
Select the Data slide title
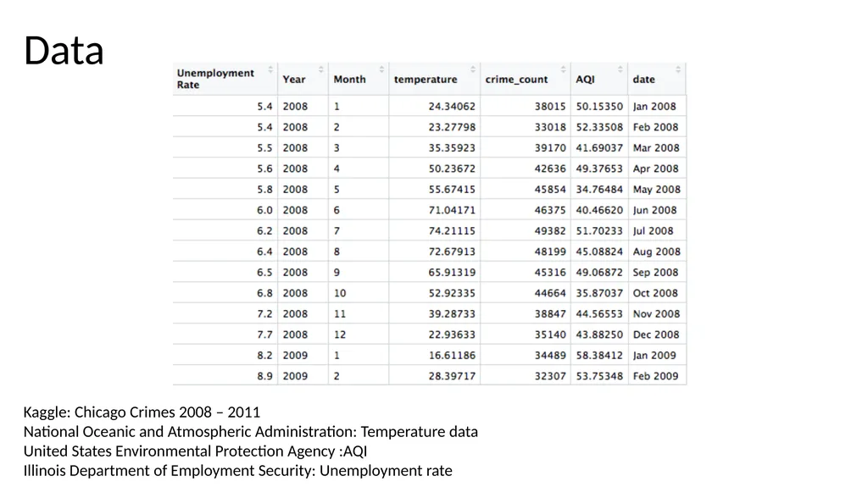pos(64,50)
